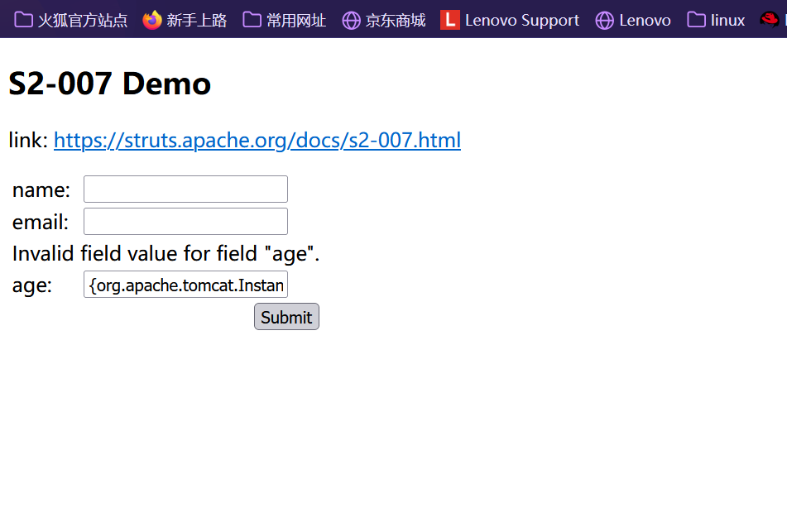Focus the name input field
Viewport: 787px width, 532px height.
(185, 189)
